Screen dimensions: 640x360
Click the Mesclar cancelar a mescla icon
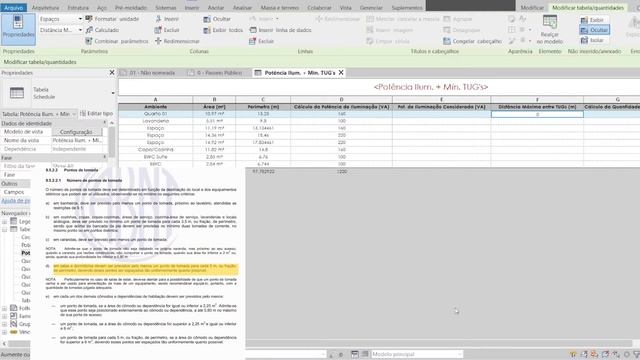pos(370,19)
